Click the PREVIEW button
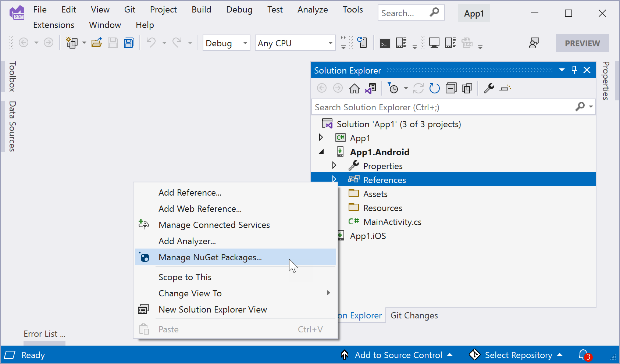 click(582, 43)
